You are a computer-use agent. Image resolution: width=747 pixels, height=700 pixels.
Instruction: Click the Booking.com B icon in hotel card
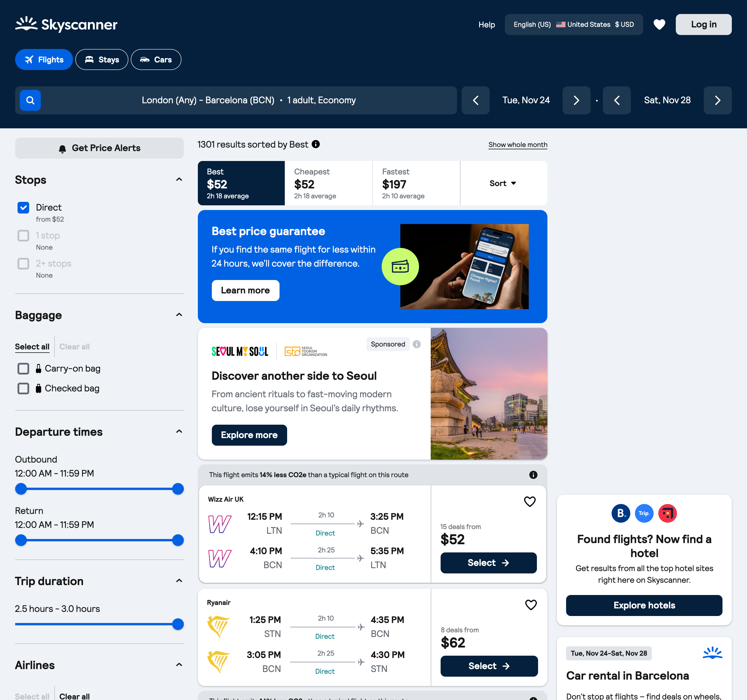[621, 513]
